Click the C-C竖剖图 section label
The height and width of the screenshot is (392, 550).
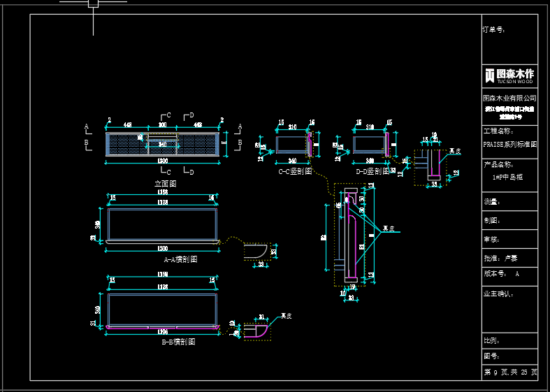click(294, 171)
